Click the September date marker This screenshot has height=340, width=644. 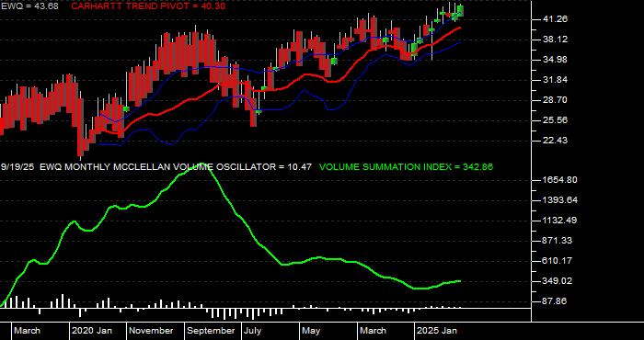tap(211, 331)
